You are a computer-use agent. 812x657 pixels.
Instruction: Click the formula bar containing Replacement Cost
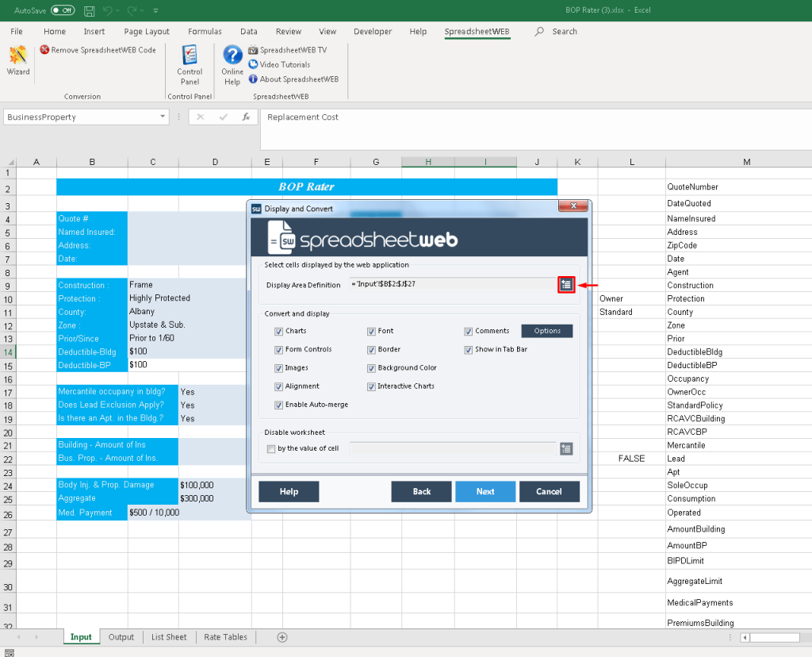coord(536,129)
